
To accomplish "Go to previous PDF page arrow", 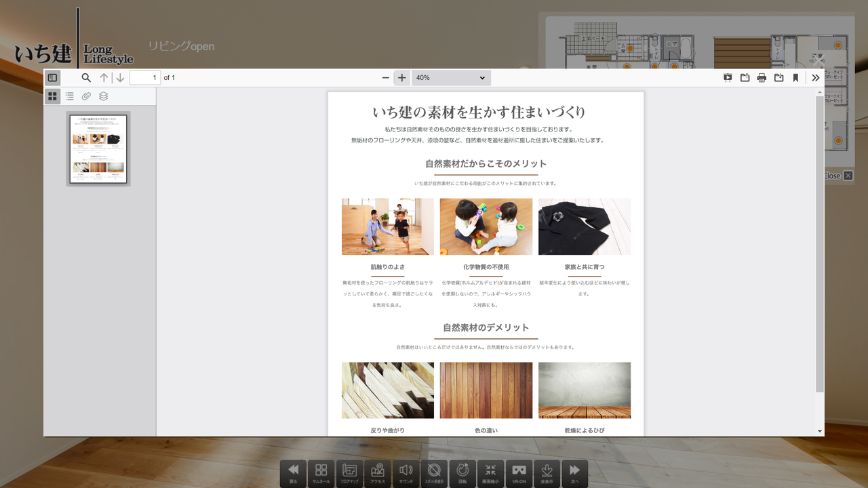I will (x=104, y=78).
